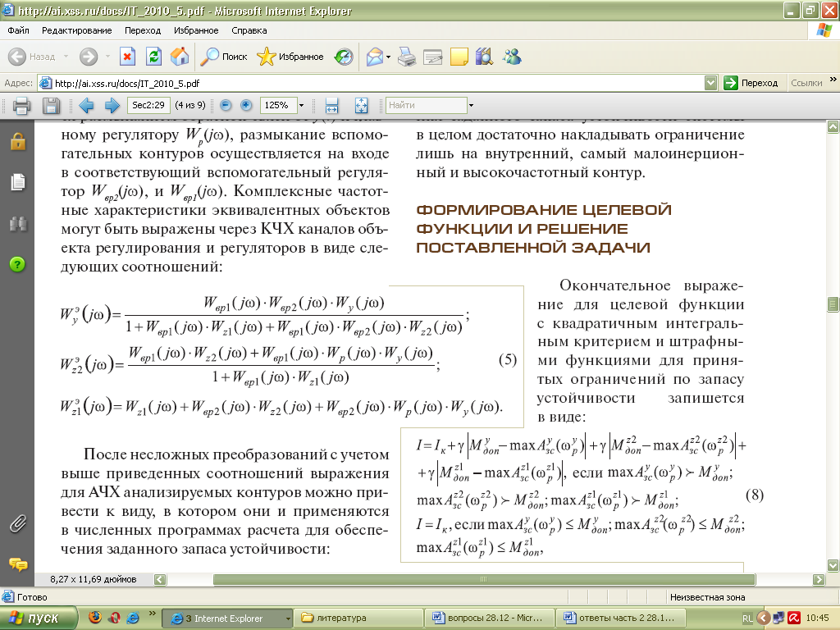This screenshot has height=630, width=840.
Task: Open Attachments paperclip panel
Action: coord(18,524)
